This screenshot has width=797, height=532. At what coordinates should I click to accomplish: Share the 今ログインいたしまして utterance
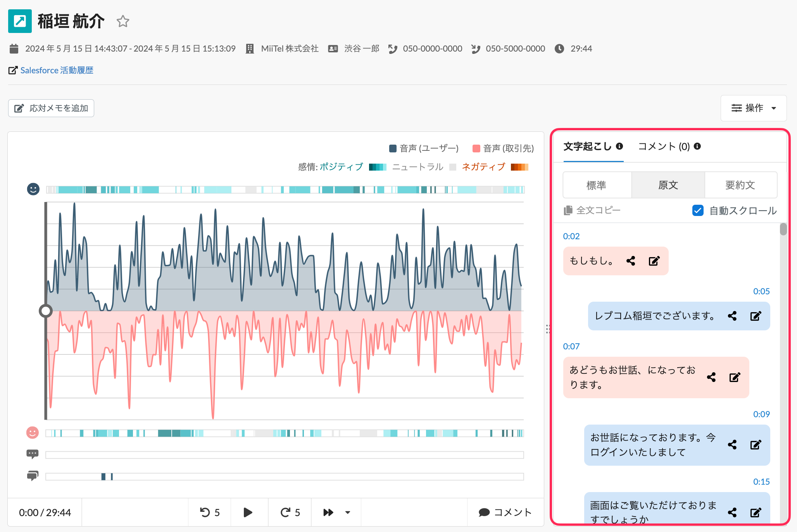(732, 445)
